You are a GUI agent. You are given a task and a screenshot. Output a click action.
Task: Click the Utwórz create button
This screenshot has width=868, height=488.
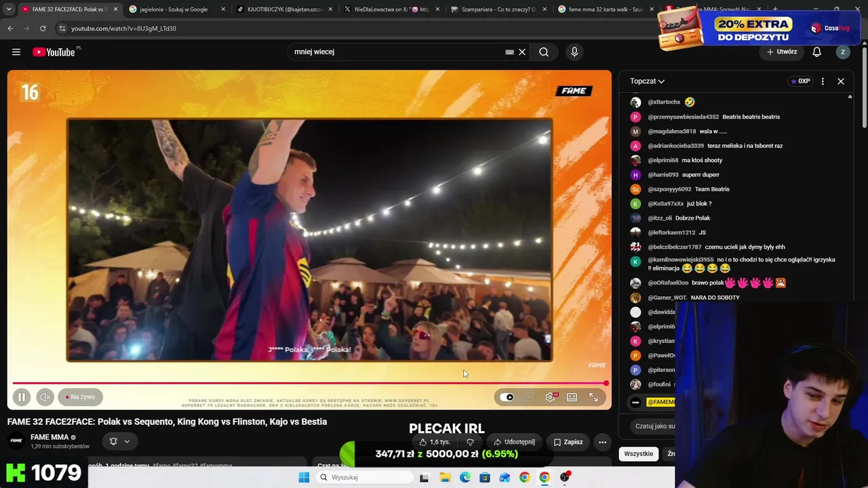[x=782, y=52]
